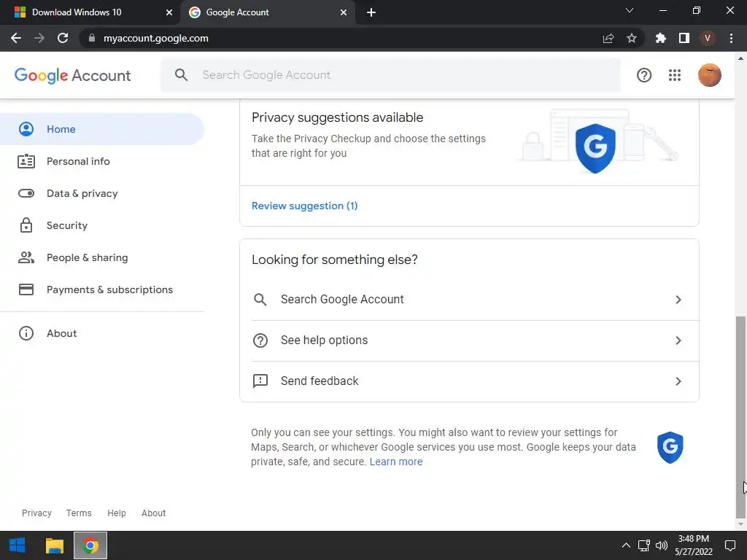The height and width of the screenshot is (560, 747).
Task: Toggle the Chrome side panel icon
Action: pos(684,38)
